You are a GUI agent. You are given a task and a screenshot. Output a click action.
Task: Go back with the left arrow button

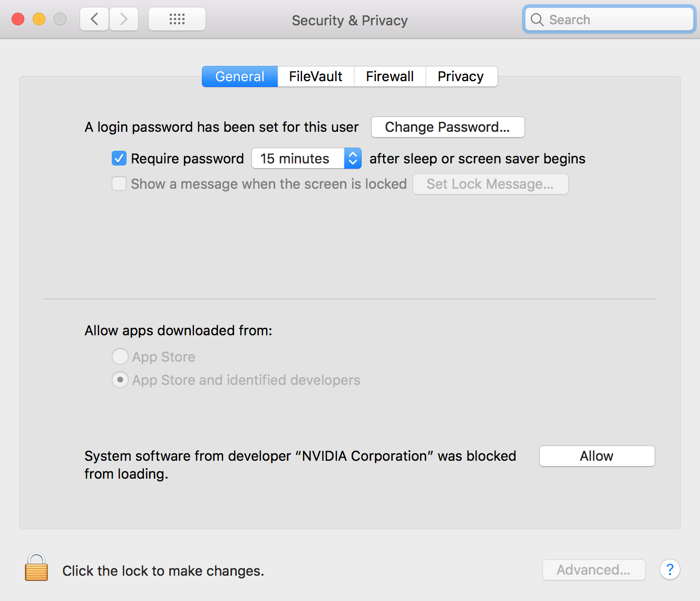(x=94, y=20)
